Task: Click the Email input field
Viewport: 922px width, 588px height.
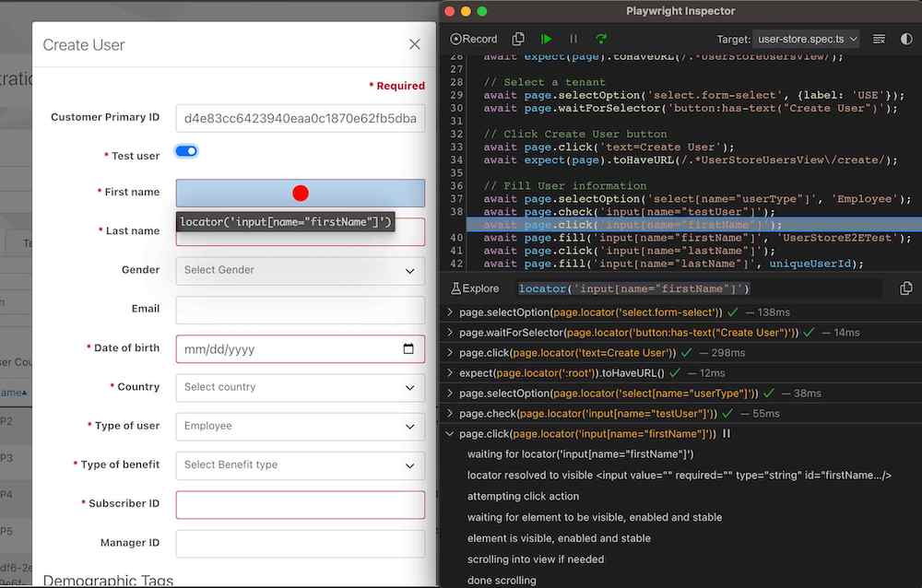Action: [x=300, y=310]
